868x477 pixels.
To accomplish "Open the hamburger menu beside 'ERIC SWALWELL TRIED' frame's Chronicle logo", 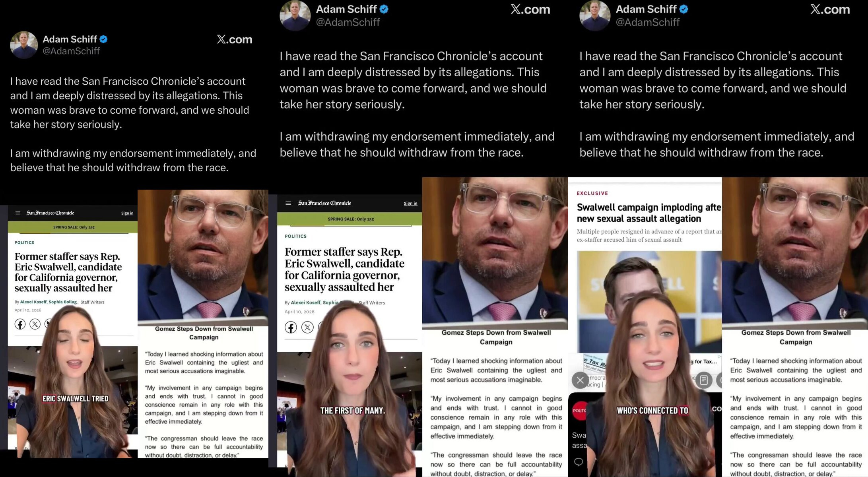I will tap(17, 213).
